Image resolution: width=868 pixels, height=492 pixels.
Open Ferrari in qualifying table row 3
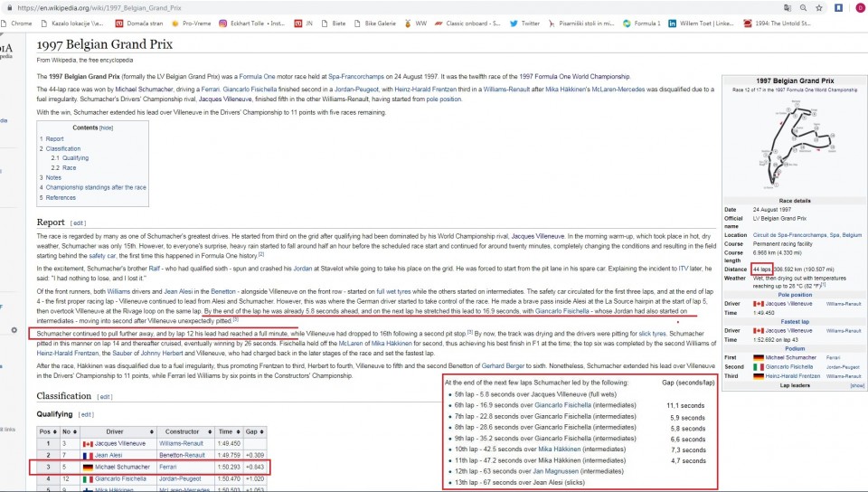click(168, 467)
